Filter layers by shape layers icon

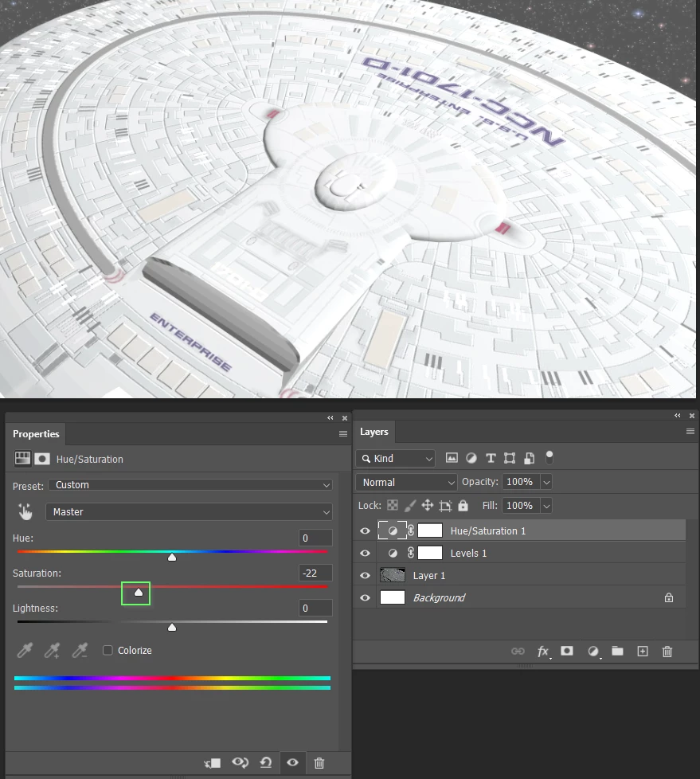[x=510, y=457]
